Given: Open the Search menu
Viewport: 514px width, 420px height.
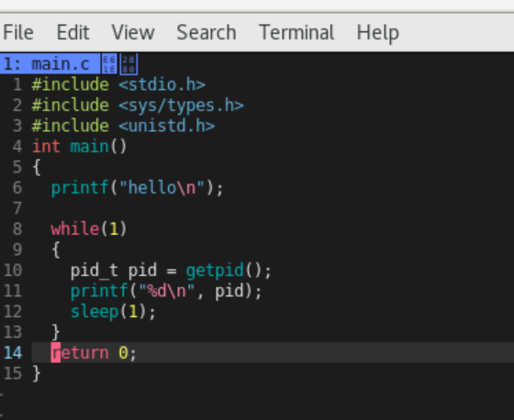Looking at the screenshot, I should pos(207,32).
